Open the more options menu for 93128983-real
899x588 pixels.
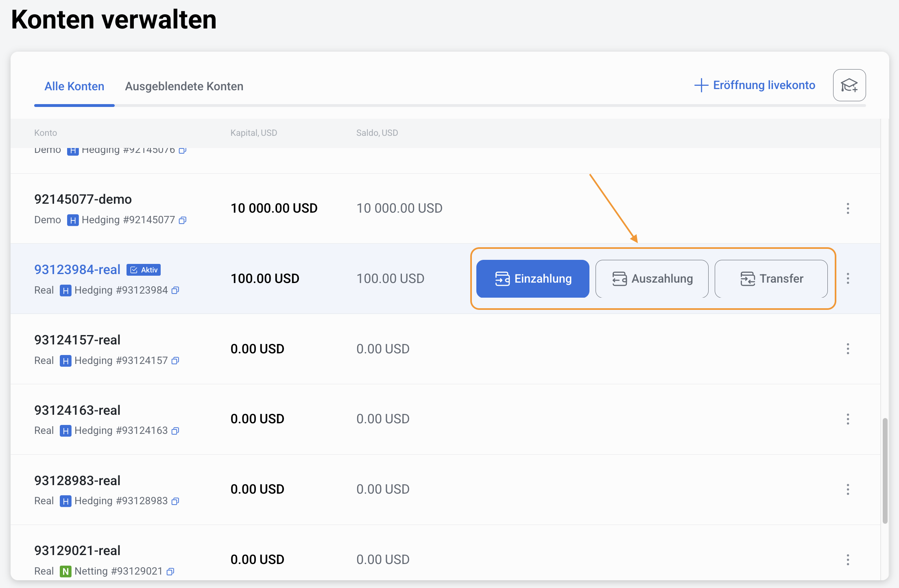click(848, 490)
